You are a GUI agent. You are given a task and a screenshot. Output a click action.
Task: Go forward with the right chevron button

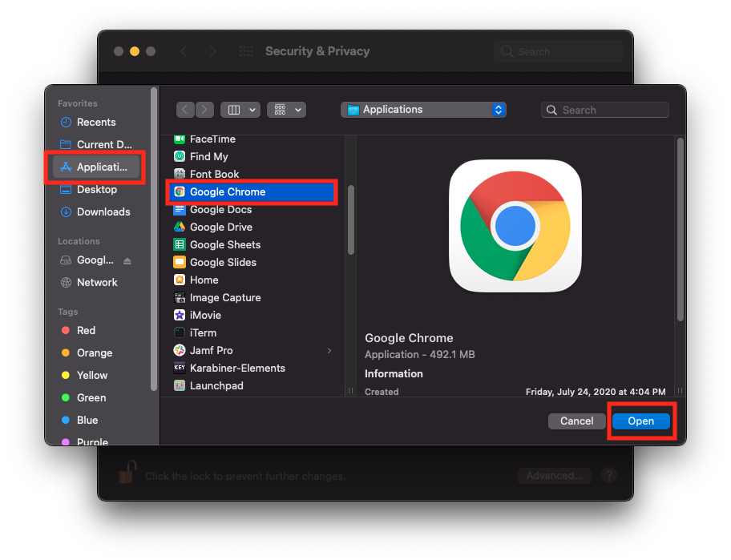pyautogui.click(x=204, y=110)
